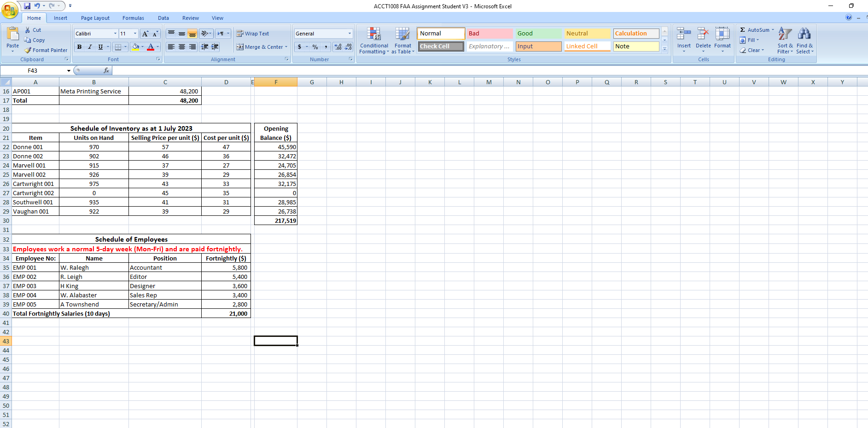Apply the Good cell style

coord(538,33)
